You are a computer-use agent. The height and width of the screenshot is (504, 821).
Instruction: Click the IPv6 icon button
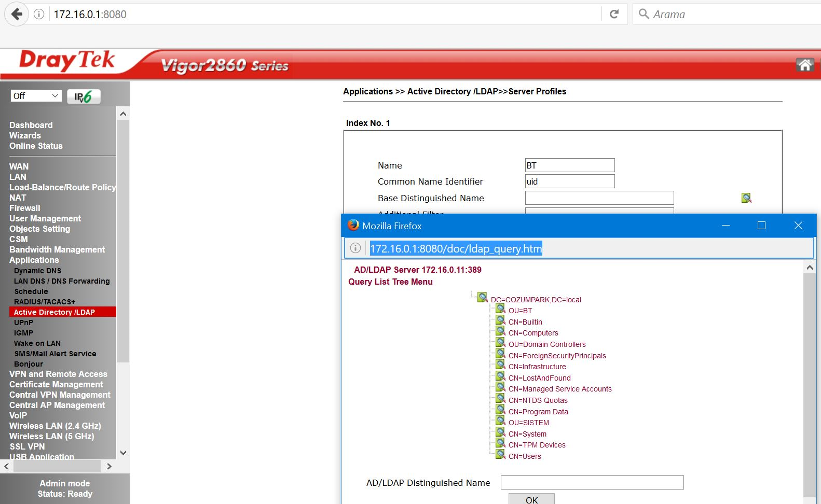tap(84, 96)
